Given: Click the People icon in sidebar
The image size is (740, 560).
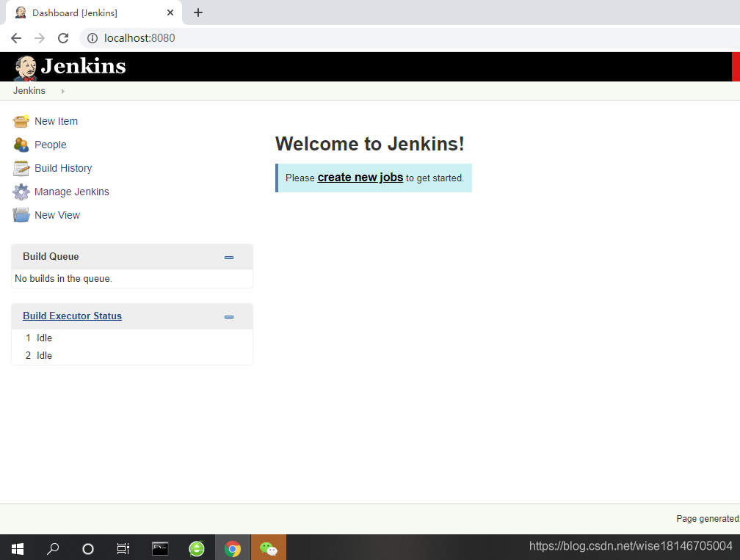Looking at the screenshot, I should 21,145.
